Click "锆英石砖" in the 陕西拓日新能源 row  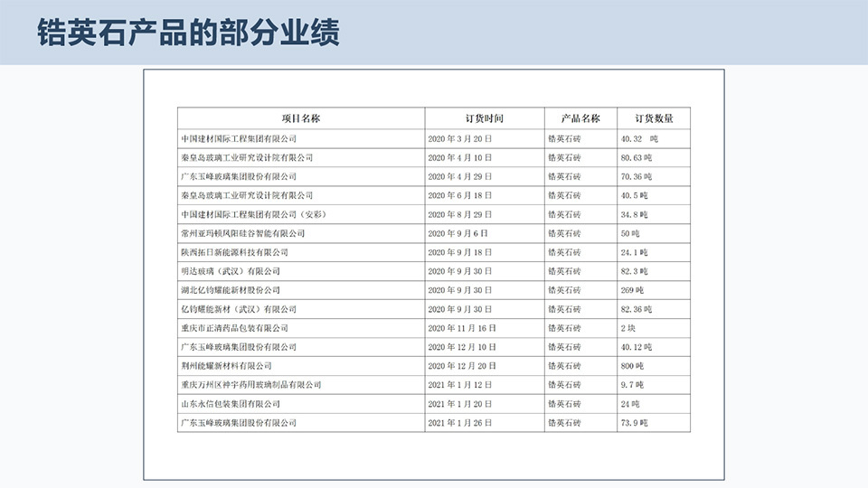click(564, 252)
